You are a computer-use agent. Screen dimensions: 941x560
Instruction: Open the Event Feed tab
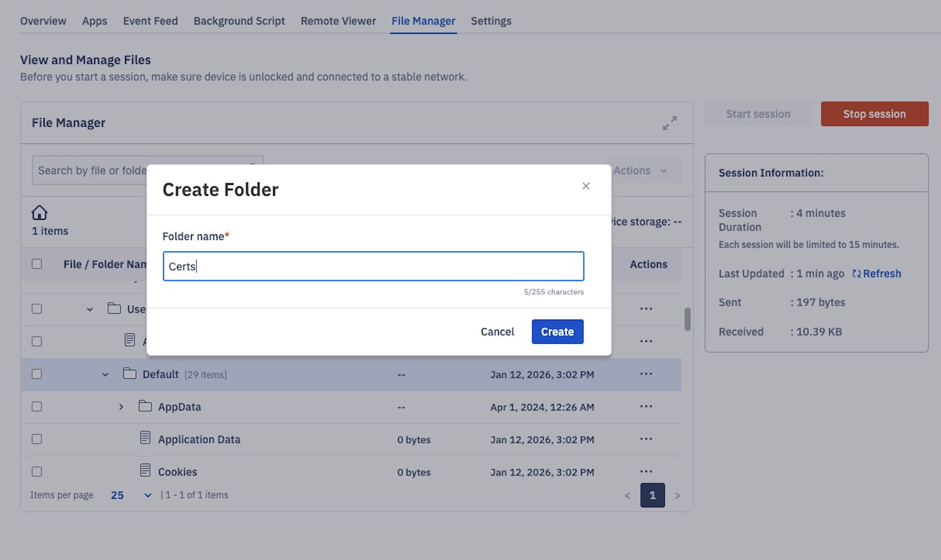(x=150, y=21)
